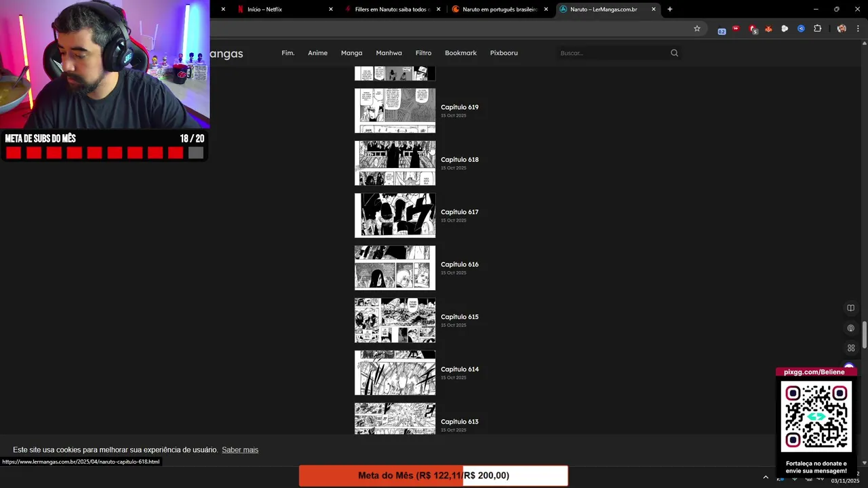Viewport: 868px width, 488px height.
Task: Open the Chrome profile avatar
Action: 842,28
